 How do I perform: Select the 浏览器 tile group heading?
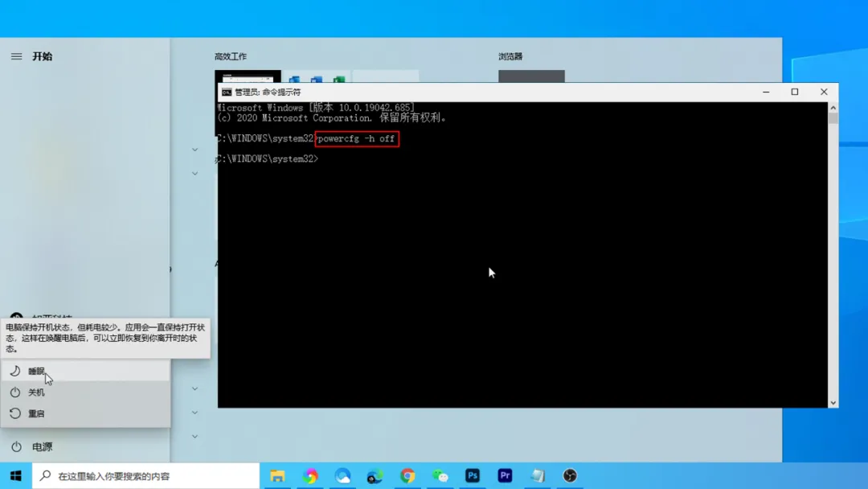coord(510,56)
